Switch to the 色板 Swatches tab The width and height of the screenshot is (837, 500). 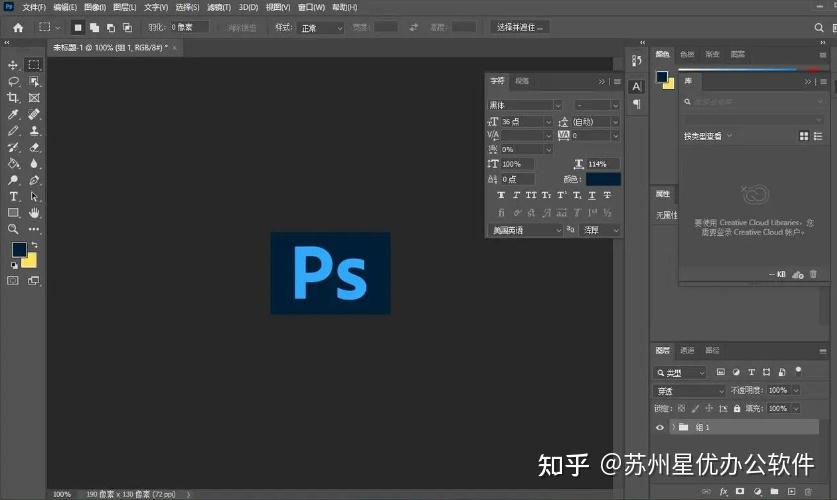pos(688,54)
